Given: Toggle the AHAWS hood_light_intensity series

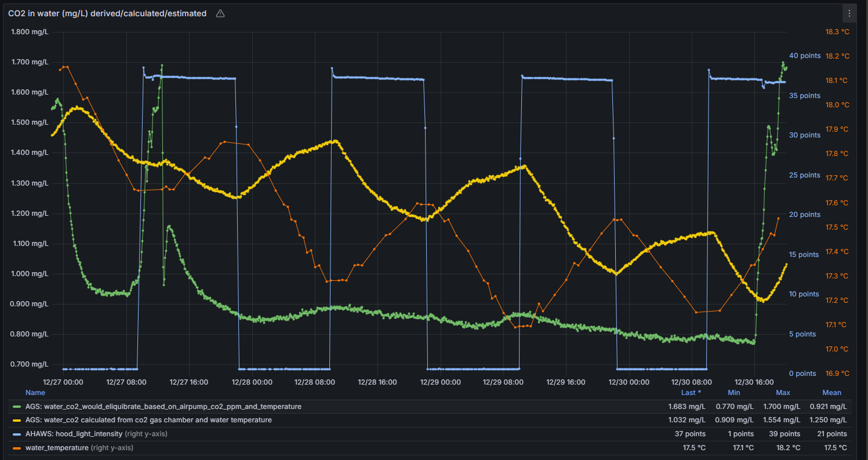Looking at the screenshot, I should click(74, 434).
